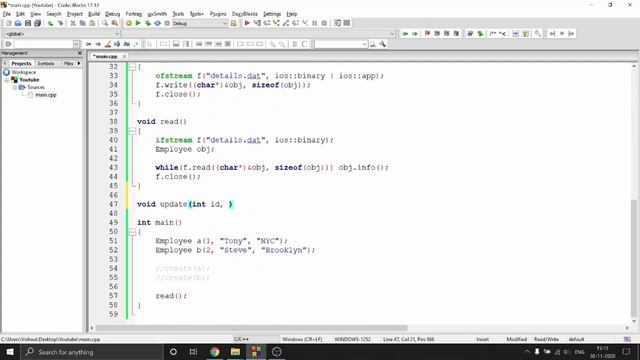Open Chrome from the taskbar

click(x=215, y=352)
